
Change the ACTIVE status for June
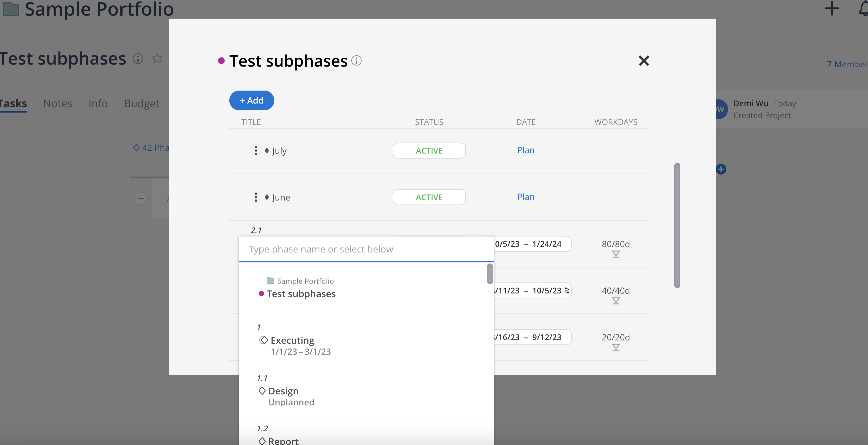[429, 197]
